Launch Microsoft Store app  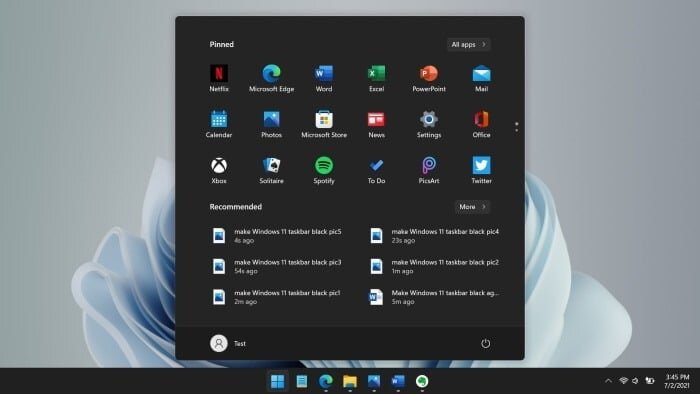pos(324,124)
